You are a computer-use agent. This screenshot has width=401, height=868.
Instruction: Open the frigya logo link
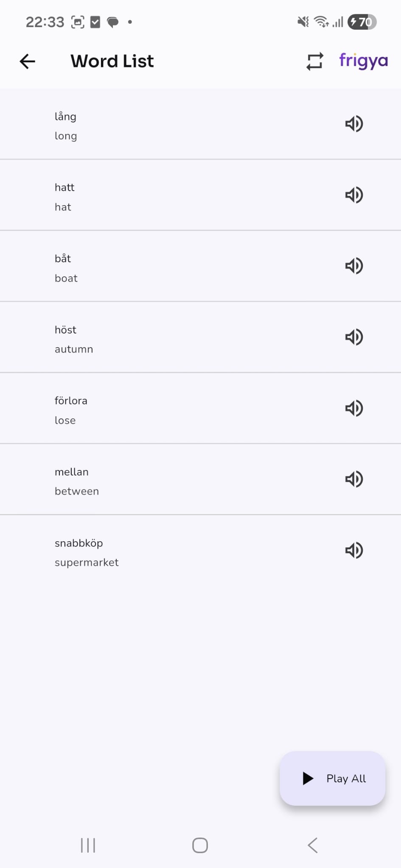(363, 61)
